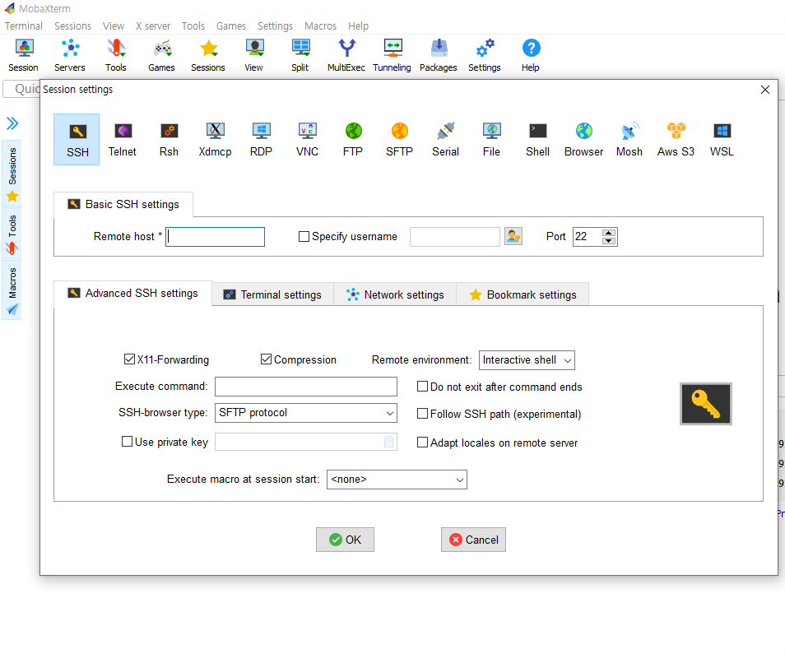Switch to the Network settings tab
Viewport: 785px width, 672px height.
pos(395,294)
